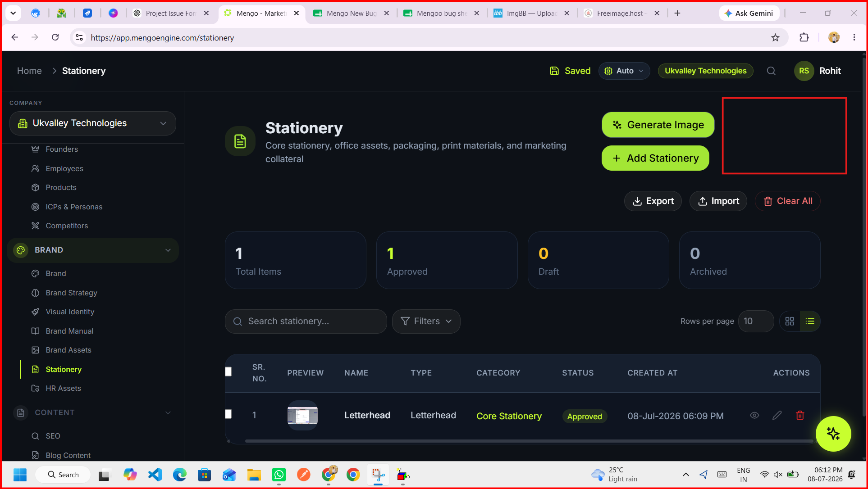Navigate to Visual Identity
The image size is (868, 489).
[x=70, y=312]
